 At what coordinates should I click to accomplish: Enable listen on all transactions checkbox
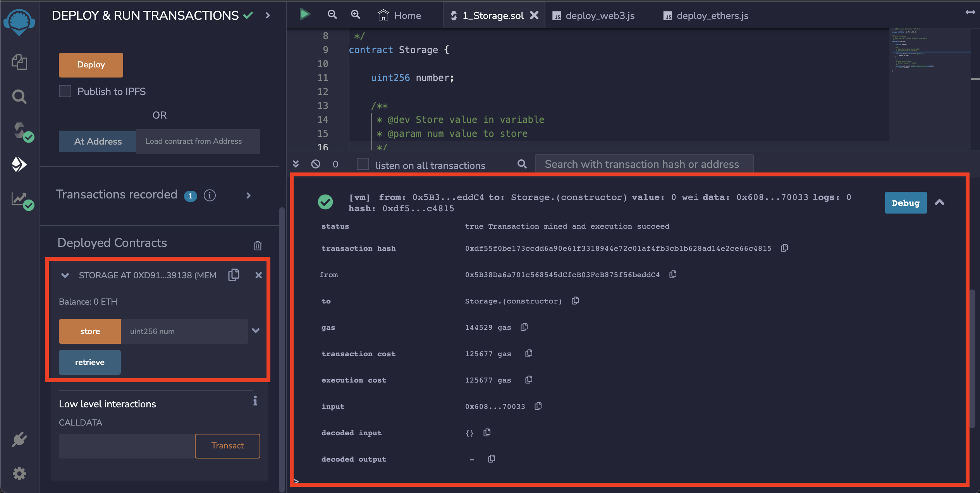(363, 164)
